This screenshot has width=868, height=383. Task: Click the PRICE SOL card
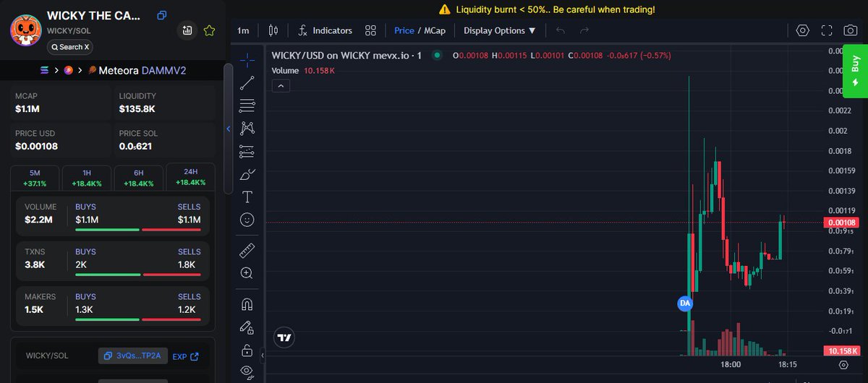(x=165, y=141)
